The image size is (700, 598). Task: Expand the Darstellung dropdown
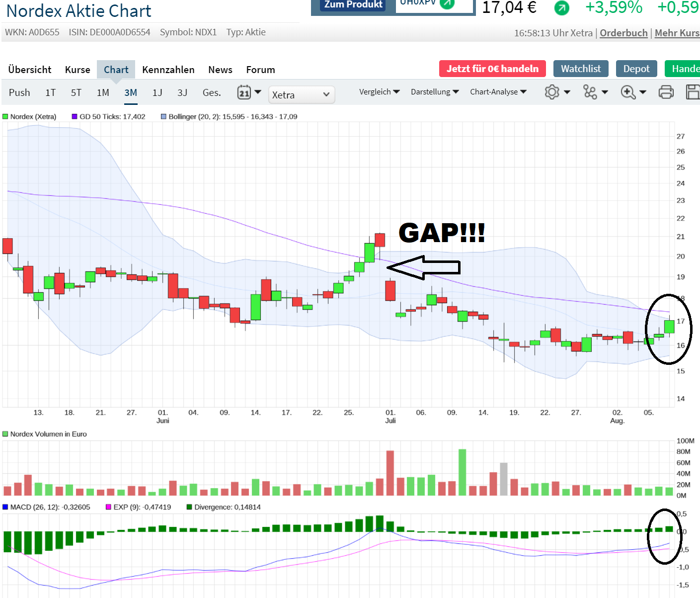[435, 92]
